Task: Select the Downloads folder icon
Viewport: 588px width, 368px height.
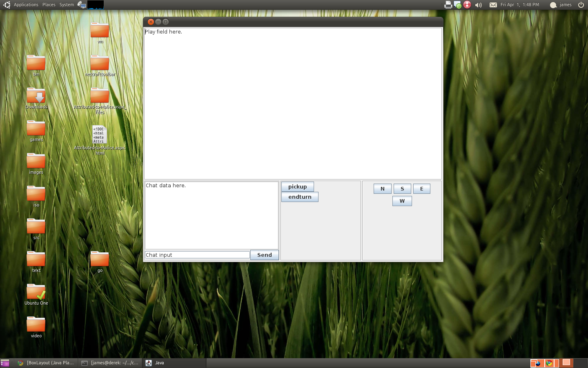Action: [x=36, y=96]
